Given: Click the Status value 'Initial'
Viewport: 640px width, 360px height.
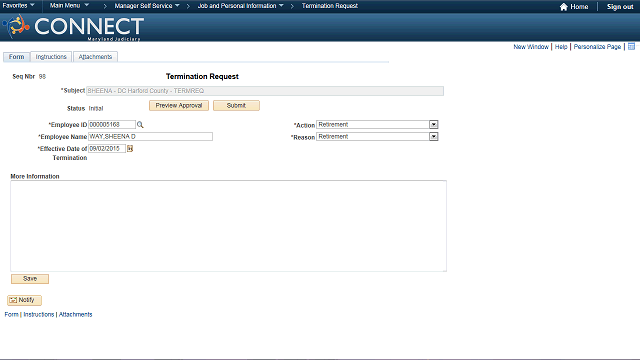Looking at the screenshot, I should coord(96,109).
